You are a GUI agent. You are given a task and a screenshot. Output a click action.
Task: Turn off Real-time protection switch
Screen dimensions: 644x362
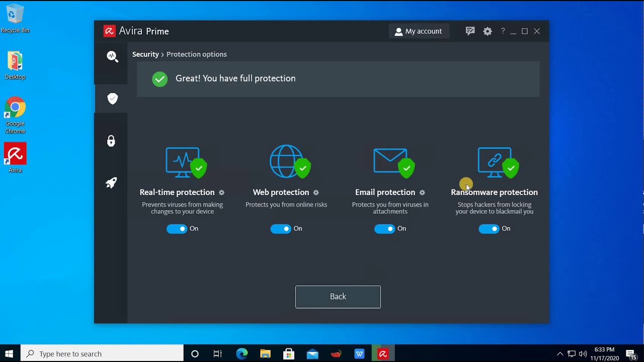pyautogui.click(x=177, y=229)
